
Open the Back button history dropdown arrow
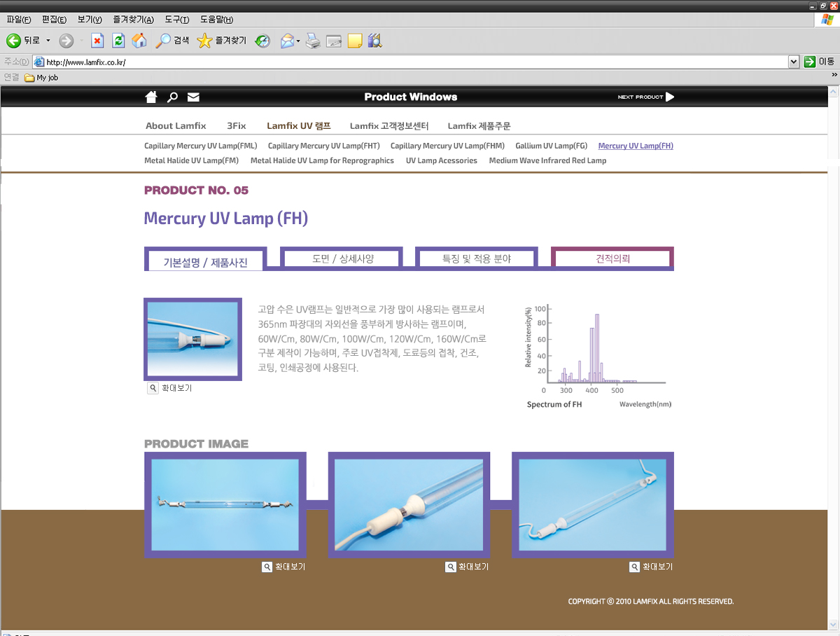[x=48, y=41]
